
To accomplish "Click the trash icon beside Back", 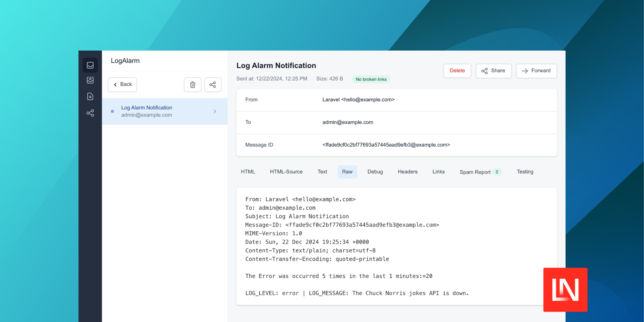I will [x=193, y=85].
